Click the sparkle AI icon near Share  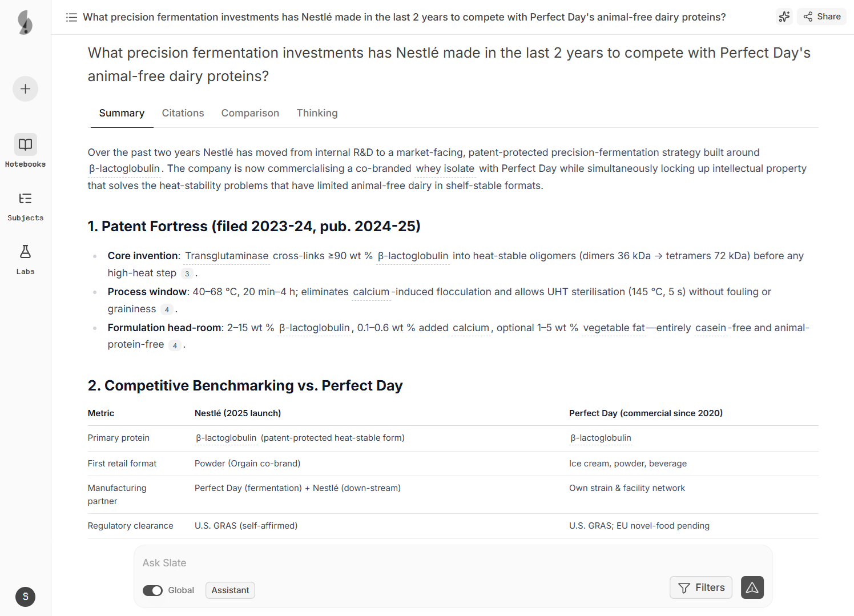pos(784,17)
